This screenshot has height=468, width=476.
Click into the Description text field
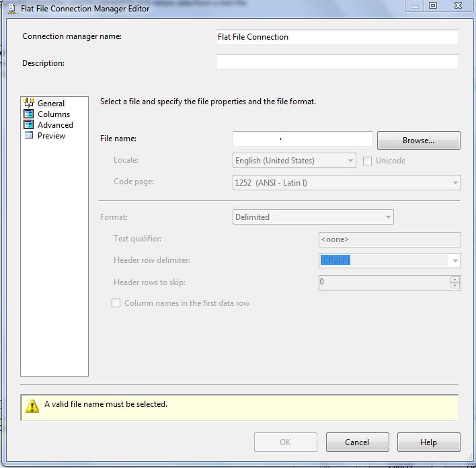[x=337, y=62]
